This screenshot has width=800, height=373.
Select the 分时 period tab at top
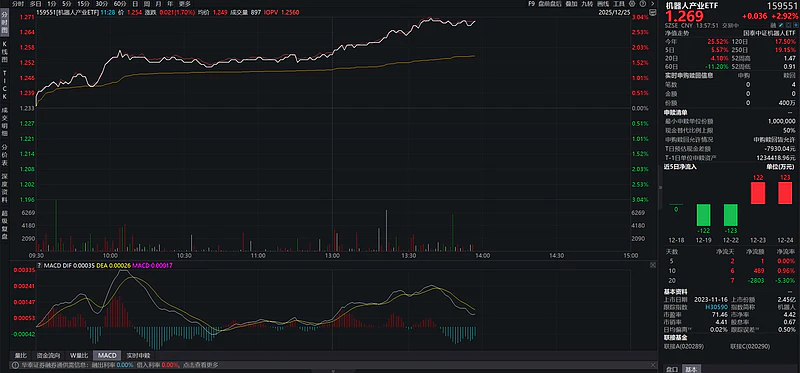tap(18, 4)
